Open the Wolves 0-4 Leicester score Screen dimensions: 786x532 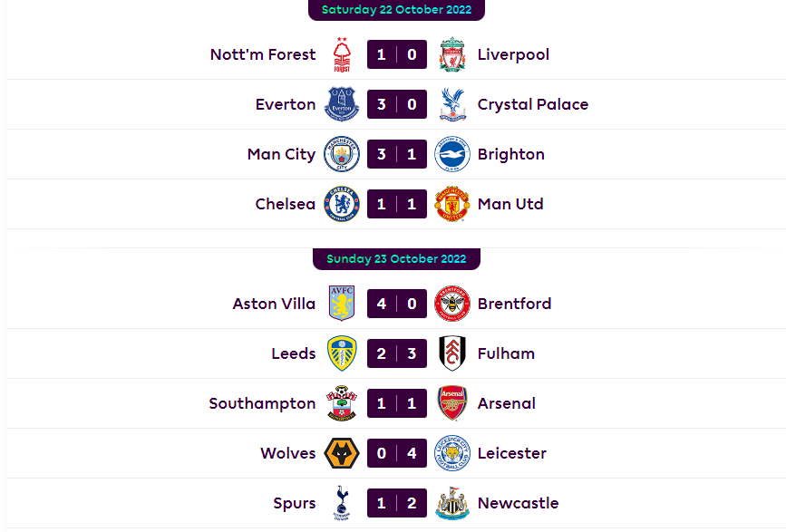[396, 453]
